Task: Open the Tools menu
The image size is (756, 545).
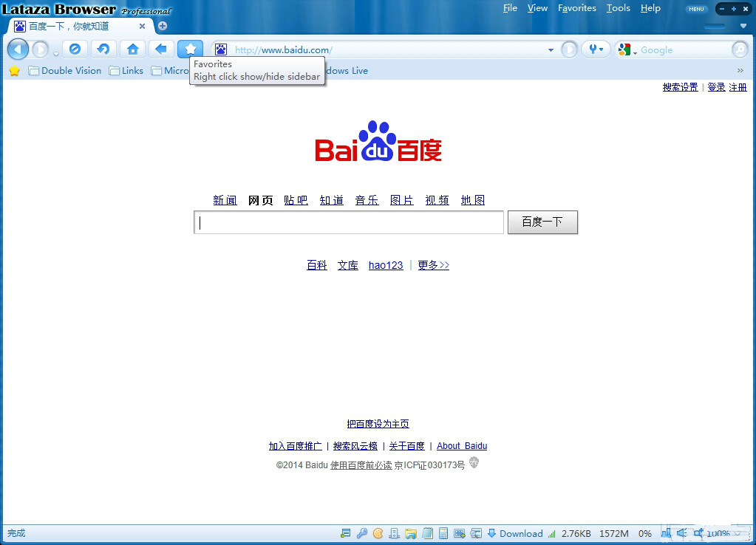Action: tap(618, 8)
